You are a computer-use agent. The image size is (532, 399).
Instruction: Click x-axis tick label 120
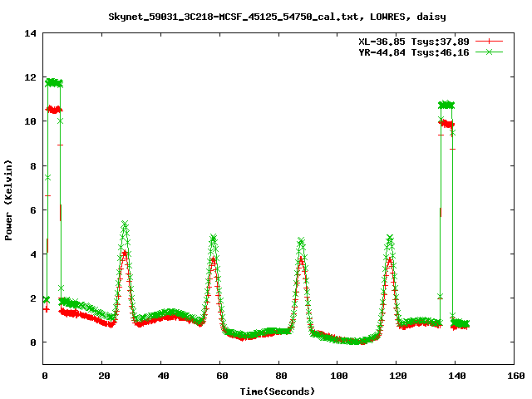398,376
